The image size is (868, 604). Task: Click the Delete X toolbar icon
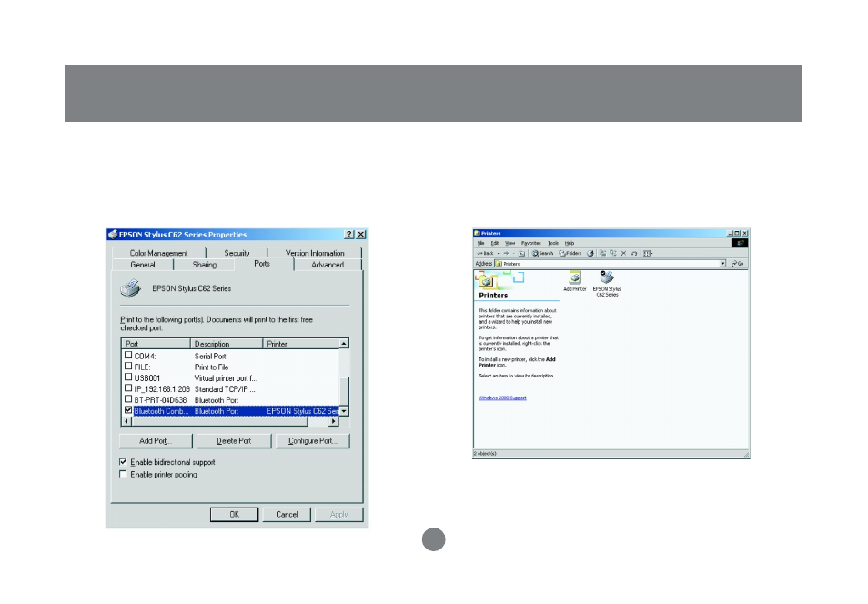[623, 254]
